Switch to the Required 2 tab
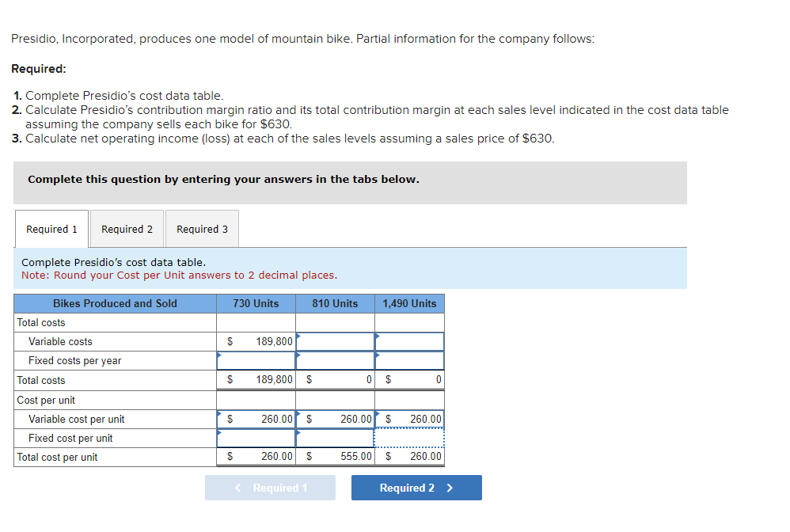The height and width of the screenshot is (532, 790). (x=127, y=229)
